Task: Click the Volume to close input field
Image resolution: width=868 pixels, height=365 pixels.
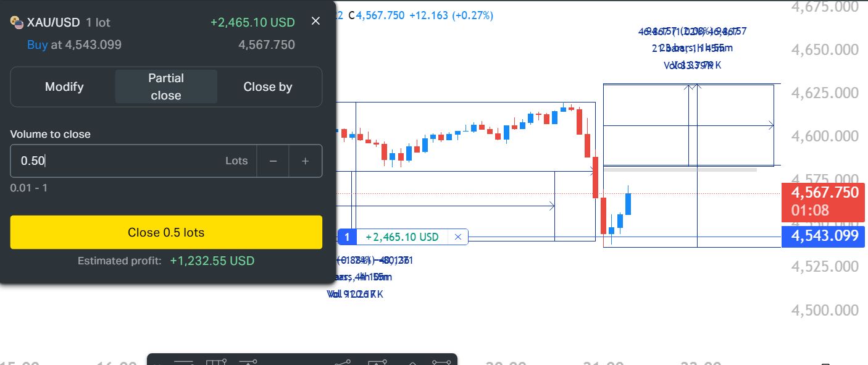Action: (117, 161)
